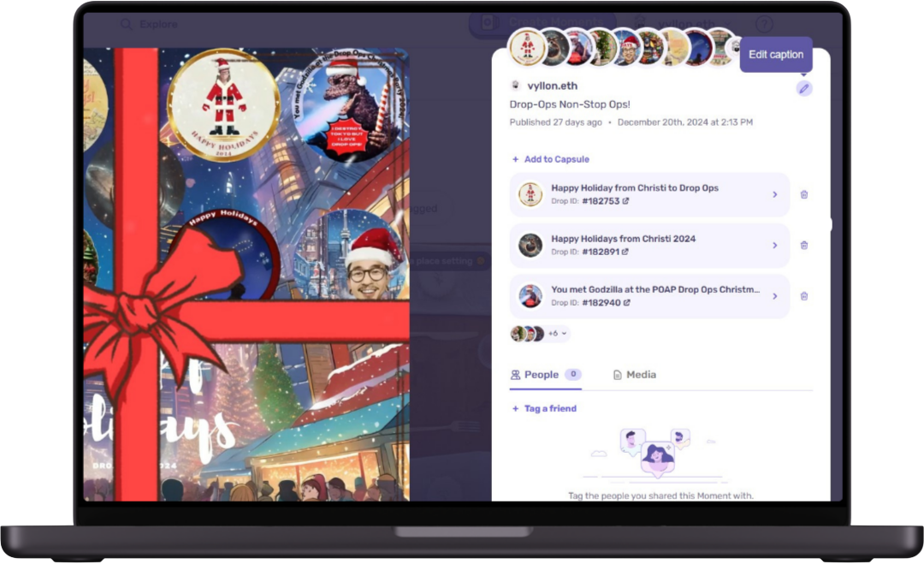The height and width of the screenshot is (564, 924).
Task: Open chevron on You met Godzilla drop
Action: click(x=775, y=296)
